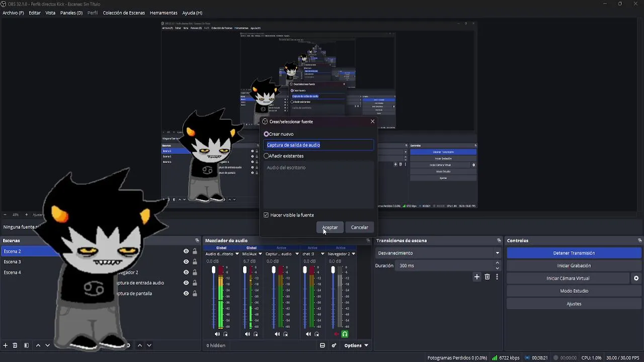The height and width of the screenshot is (362, 644).
Task: Lock the Captura de pantalla source
Action: (x=195, y=294)
